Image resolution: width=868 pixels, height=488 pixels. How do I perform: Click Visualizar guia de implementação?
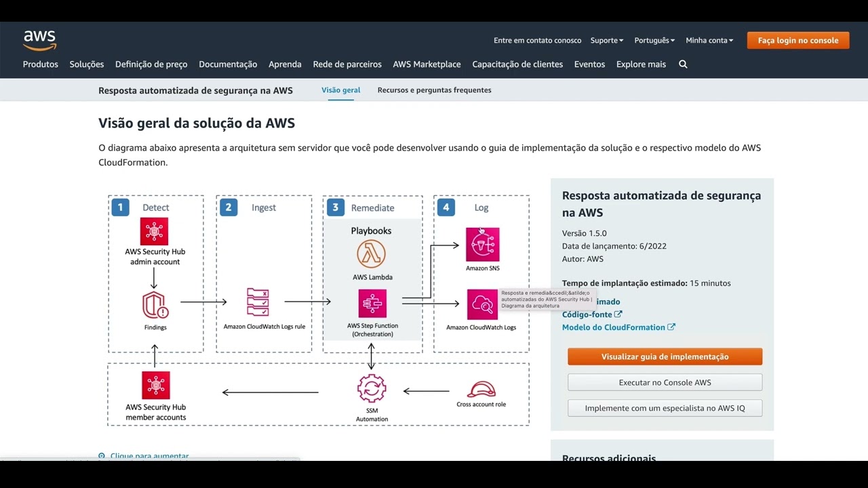click(x=665, y=357)
